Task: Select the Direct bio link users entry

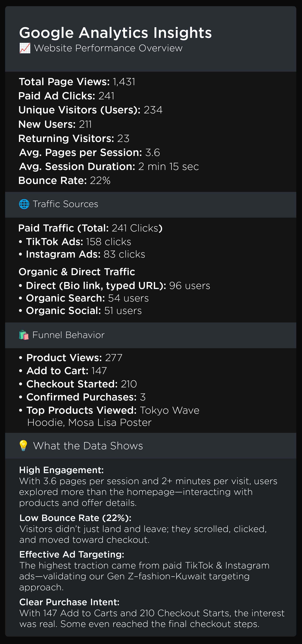Action: point(118,286)
